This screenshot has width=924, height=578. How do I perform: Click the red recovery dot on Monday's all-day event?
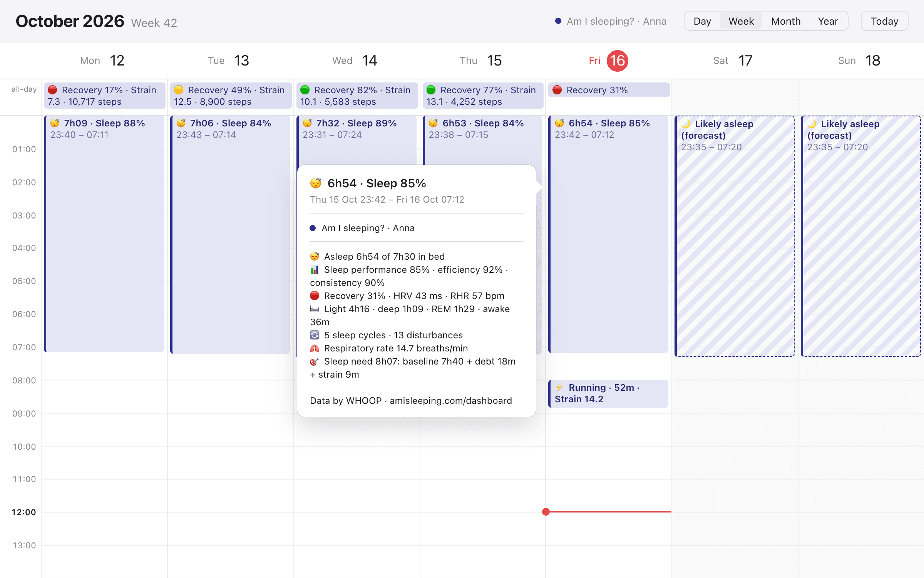tap(52, 90)
